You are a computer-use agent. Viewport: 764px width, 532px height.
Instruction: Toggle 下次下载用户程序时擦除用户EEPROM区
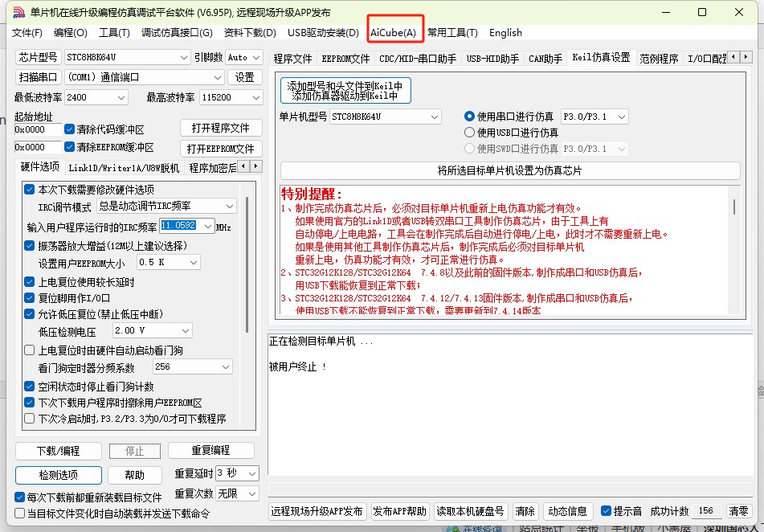[x=29, y=403]
